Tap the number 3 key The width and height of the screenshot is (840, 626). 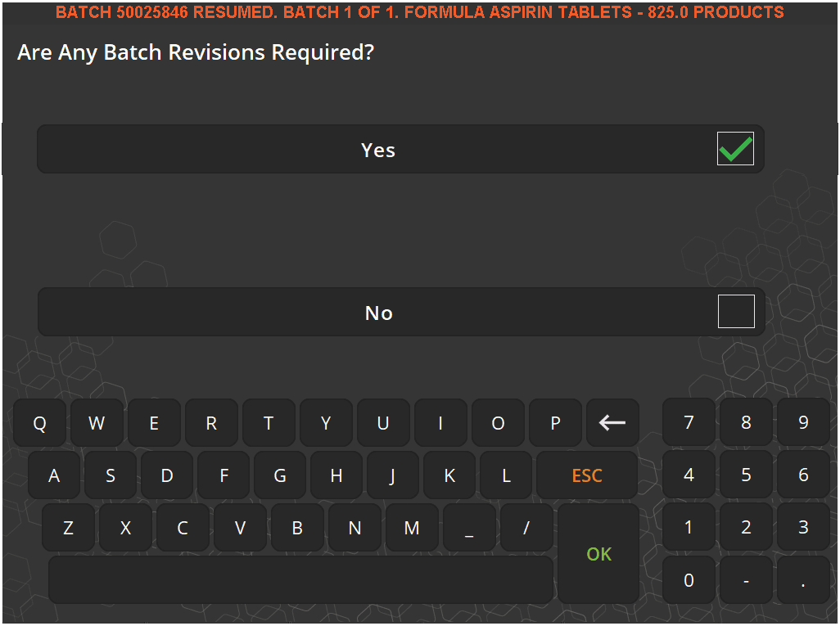click(x=803, y=527)
